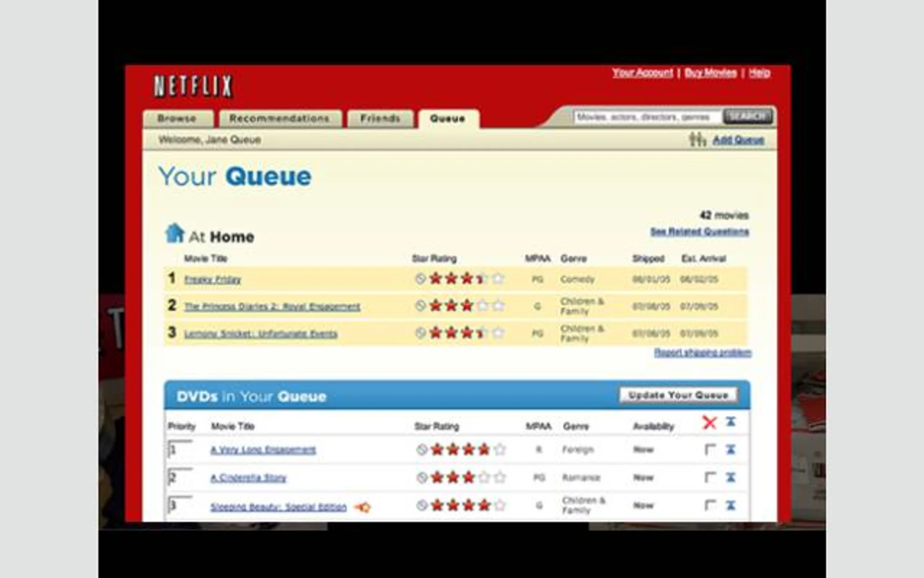Open See Related Questions link
Screen dimensions: 924x578
point(699,232)
